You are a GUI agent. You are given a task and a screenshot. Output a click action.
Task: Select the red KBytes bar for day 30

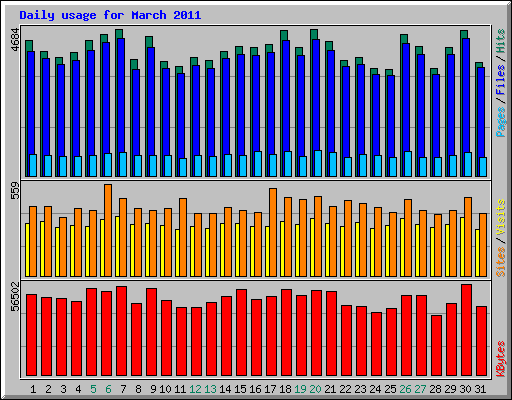click(466, 330)
